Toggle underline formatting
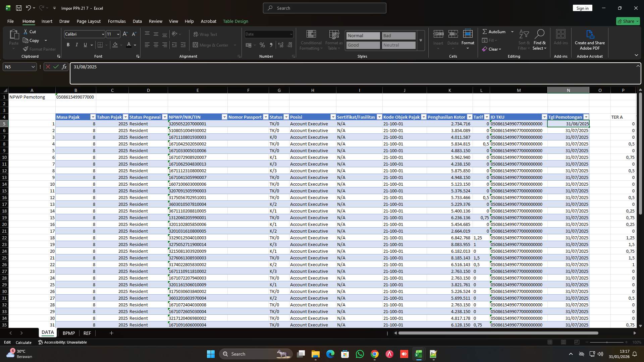Image resolution: width=644 pixels, height=362 pixels. 85,45
